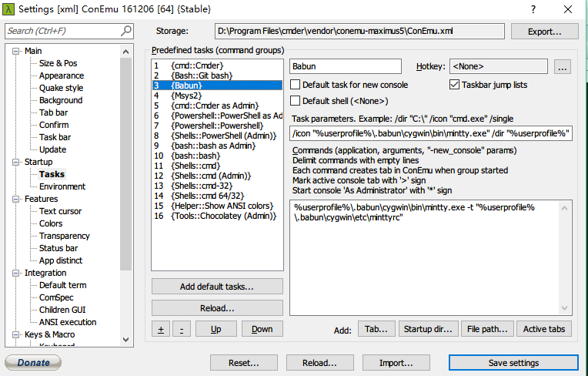Image resolution: width=588 pixels, height=376 pixels.
Task: Click settings tree scrollbar down arrow
Action: [x=126, y=340]
